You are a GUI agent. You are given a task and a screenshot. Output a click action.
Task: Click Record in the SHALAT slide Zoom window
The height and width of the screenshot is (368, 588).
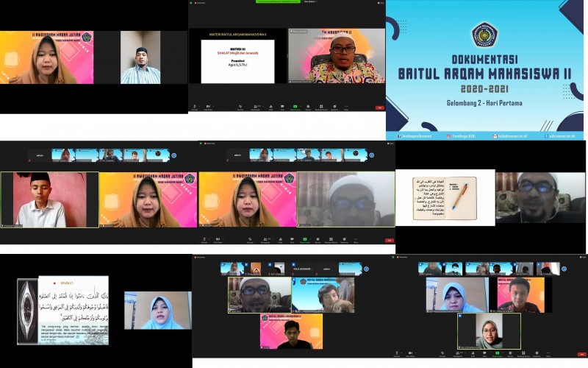[309, 107]
